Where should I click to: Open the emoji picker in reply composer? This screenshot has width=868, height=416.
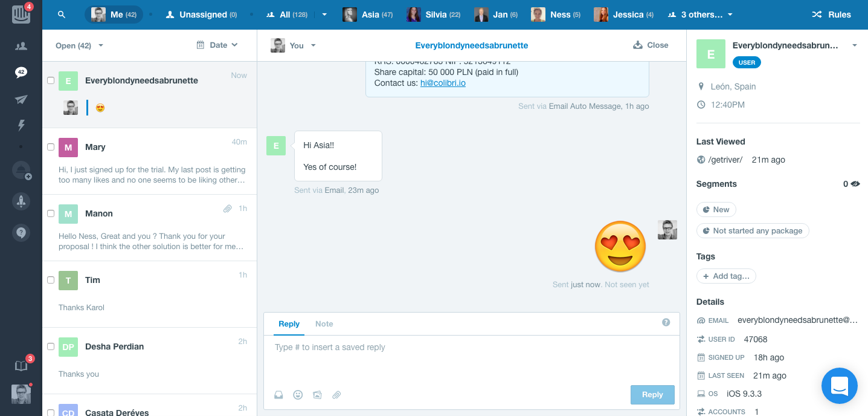298,395
